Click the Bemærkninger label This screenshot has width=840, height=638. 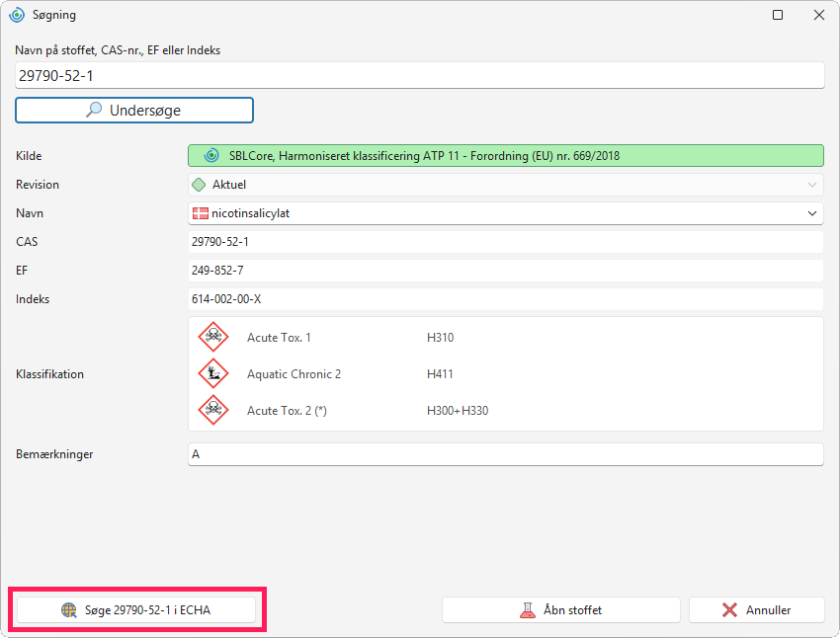point(54,454)
